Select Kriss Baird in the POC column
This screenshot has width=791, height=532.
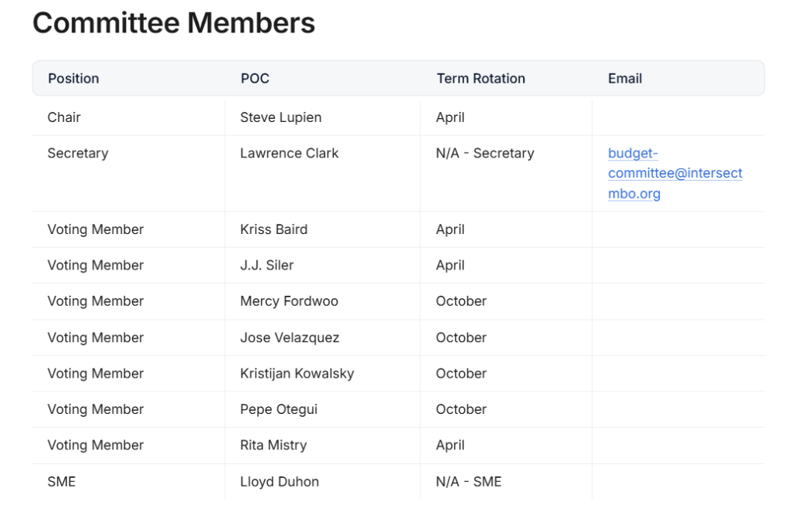pos(273,229)
